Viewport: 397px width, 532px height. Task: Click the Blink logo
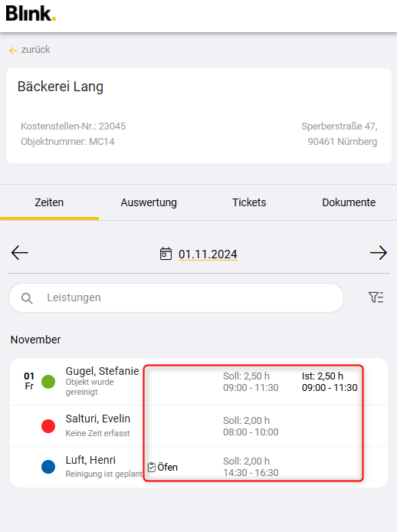[31, 14]
